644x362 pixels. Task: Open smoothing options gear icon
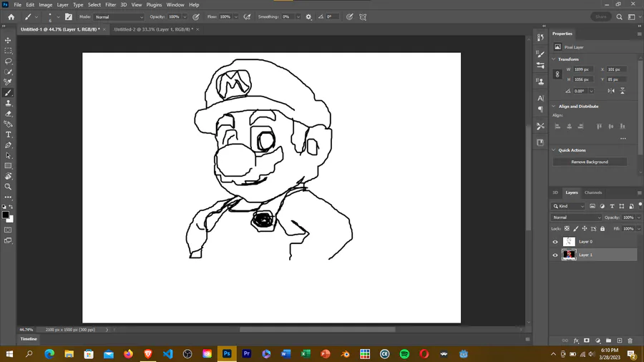click(308, 17)
